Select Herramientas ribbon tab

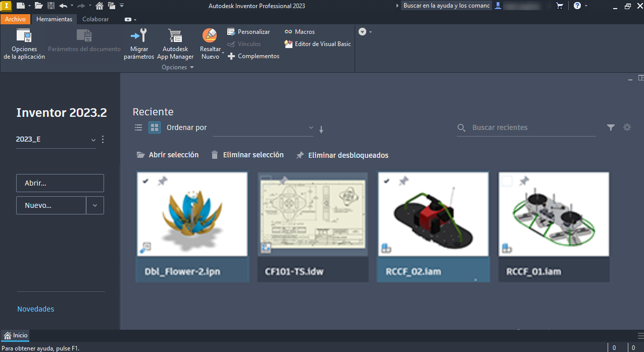click(x=55, y=19)
